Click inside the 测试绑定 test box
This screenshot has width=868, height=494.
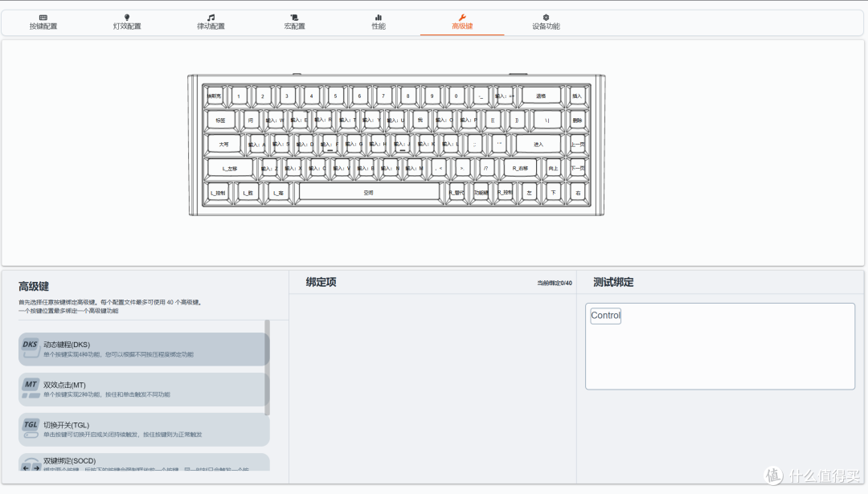click(719, 346)
